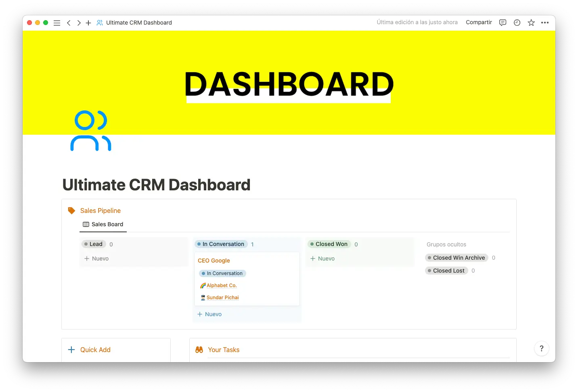Image resolution: width=578 pixels, height=392 pixels.
Task: Open the comments icon in top bar
Action: point(503,23)
